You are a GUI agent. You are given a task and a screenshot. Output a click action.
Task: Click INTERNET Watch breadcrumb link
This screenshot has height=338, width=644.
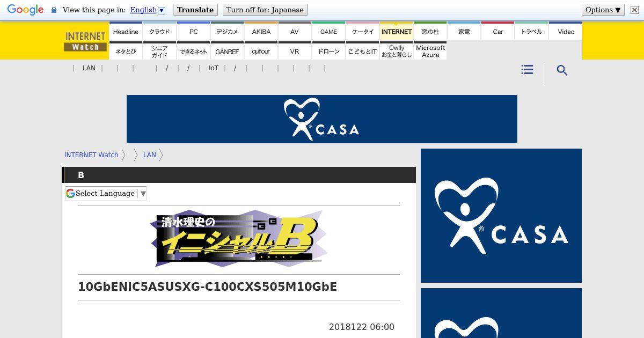pyautogui.click(x=91, y=155)
